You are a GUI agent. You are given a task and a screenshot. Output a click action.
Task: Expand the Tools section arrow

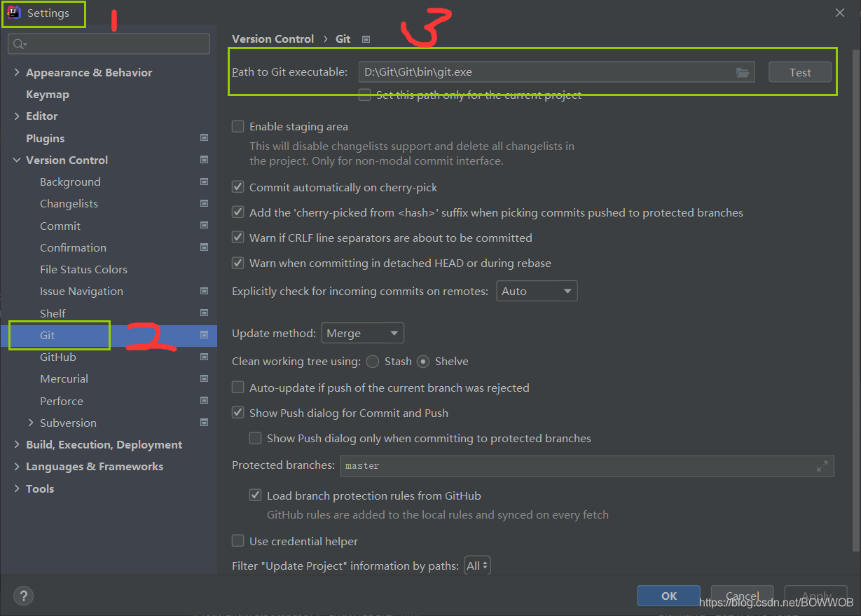[17, 488]
